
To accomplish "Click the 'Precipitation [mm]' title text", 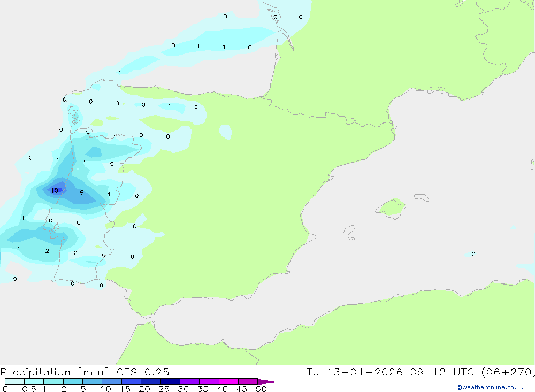I will tap(55, 372).
